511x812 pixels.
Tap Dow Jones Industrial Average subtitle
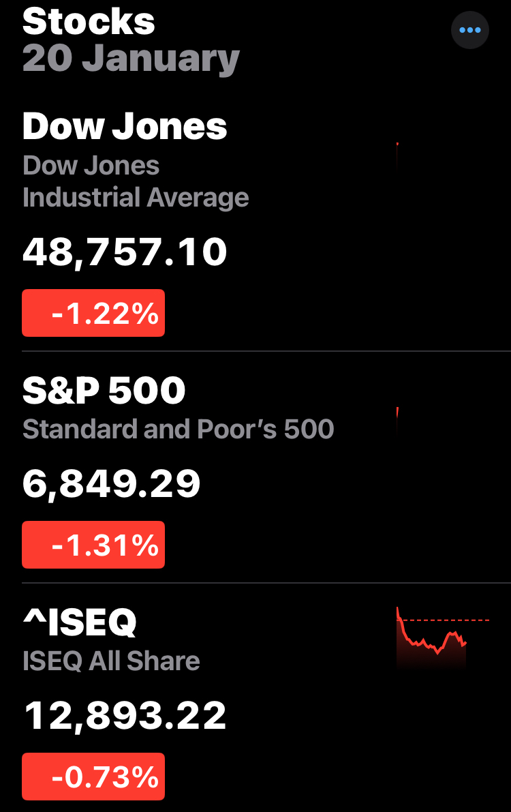pos(136,182)
